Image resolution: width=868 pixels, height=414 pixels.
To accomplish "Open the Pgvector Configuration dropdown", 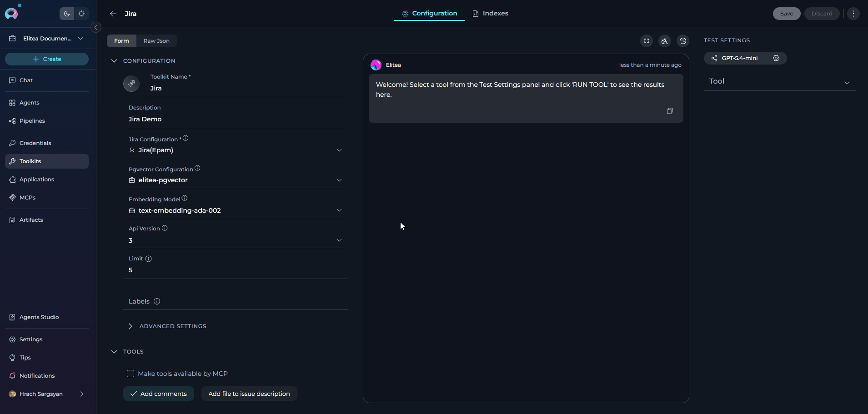I will tap(236, 180).
